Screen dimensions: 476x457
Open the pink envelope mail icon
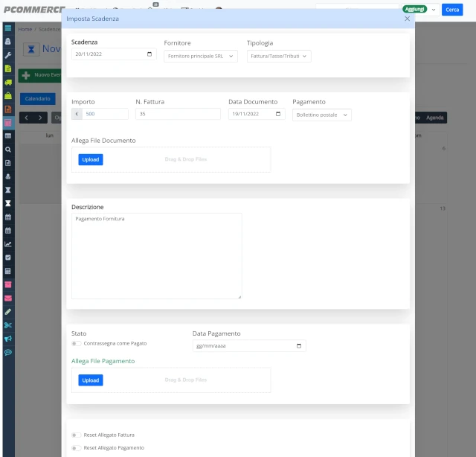[x=8, y=298]
